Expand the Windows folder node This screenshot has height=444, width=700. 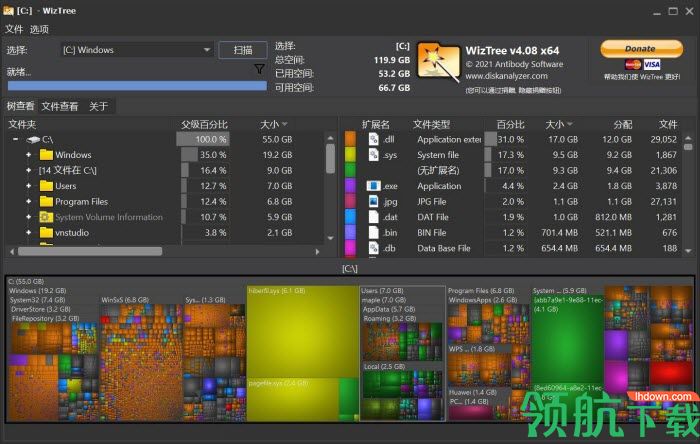(x=29, y=155)
